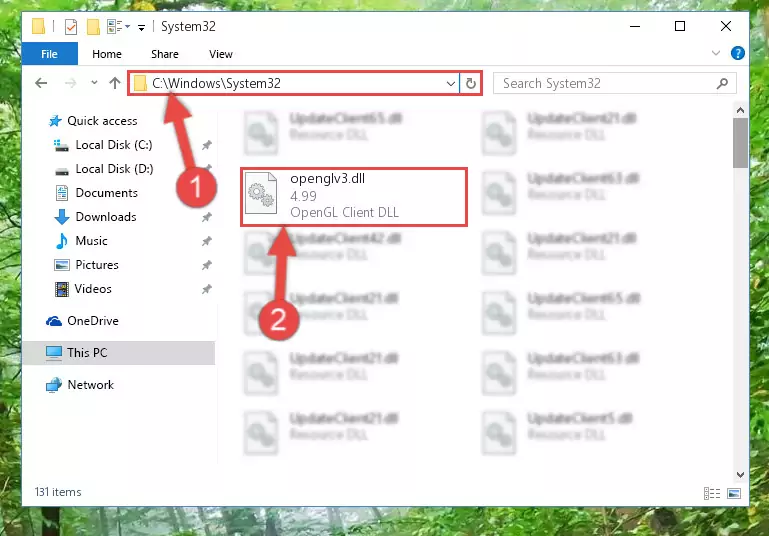Click the vertical scrollbar thumb
Viewport: 769px width, 536px height.
pos(740,143)
